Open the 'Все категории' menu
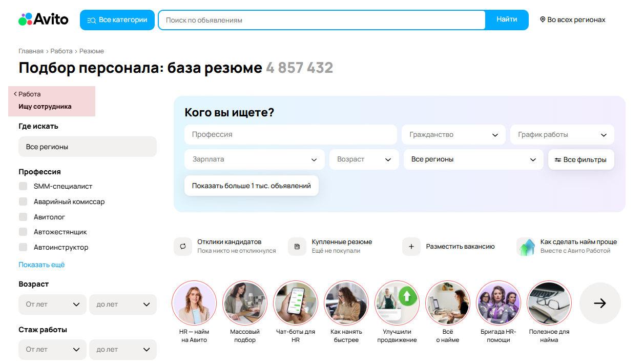The width and height of the screenshot is (644, 364). click(117, 20)
